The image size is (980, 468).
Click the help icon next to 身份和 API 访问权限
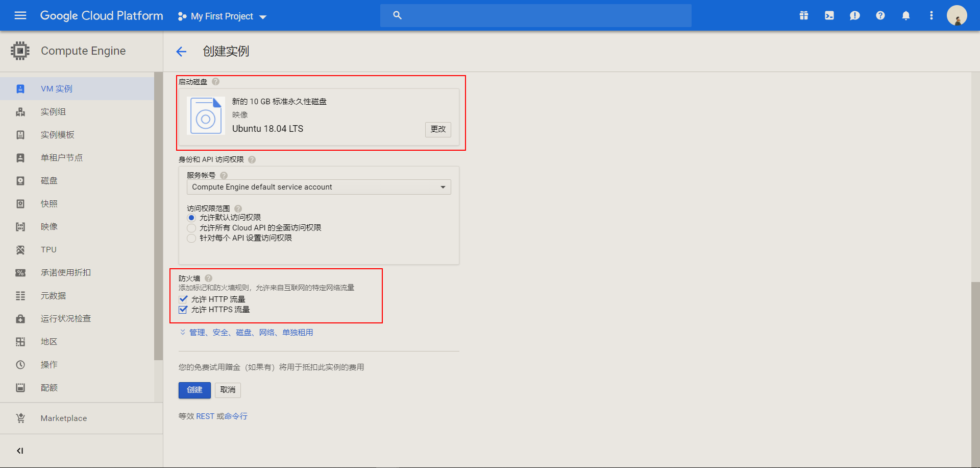click(x=252, y=159)
